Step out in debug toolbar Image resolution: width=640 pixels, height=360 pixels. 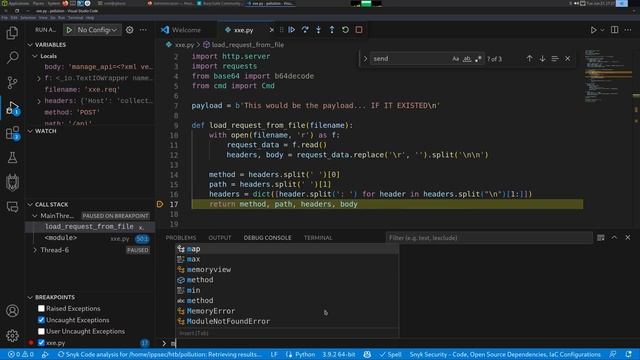point(332,30)
